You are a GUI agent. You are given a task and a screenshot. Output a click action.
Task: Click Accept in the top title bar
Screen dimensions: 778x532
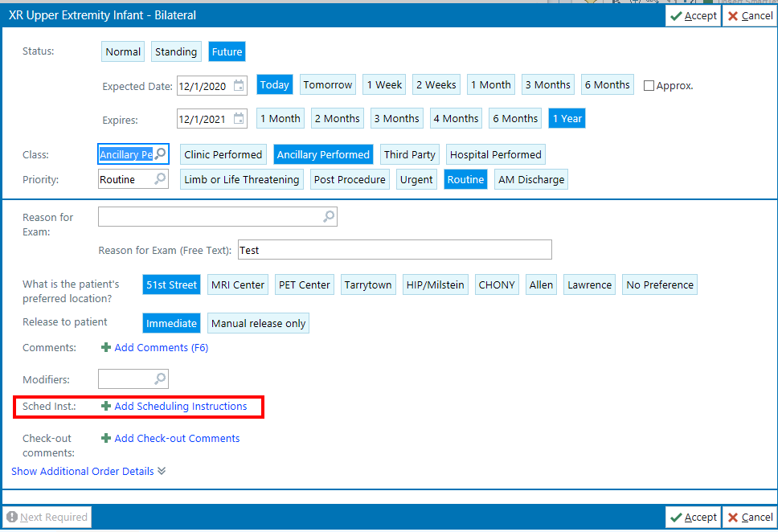click(693, 16)
